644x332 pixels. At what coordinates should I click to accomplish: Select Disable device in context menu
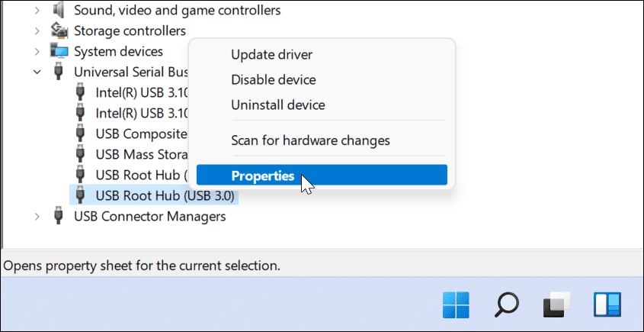point(273,79)
